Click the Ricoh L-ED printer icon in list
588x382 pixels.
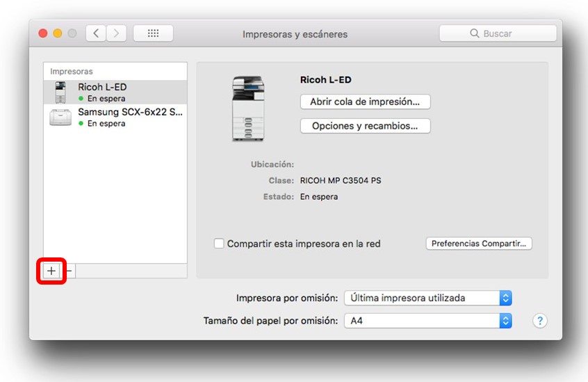pyautogui.click(x=60, y=93)
